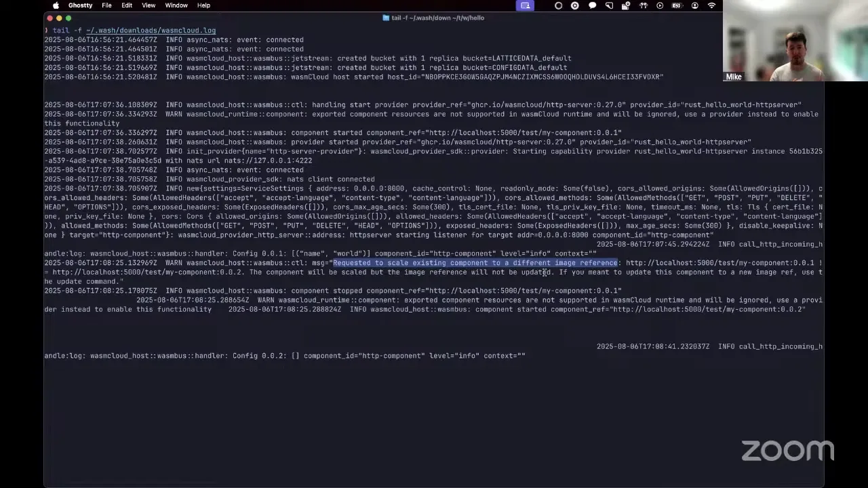The height and width of the screenshot is (488, 868).
Task: Click the timestamp 2025-08-06T17:08:41.232037Z
Action: tap(653, 346)
